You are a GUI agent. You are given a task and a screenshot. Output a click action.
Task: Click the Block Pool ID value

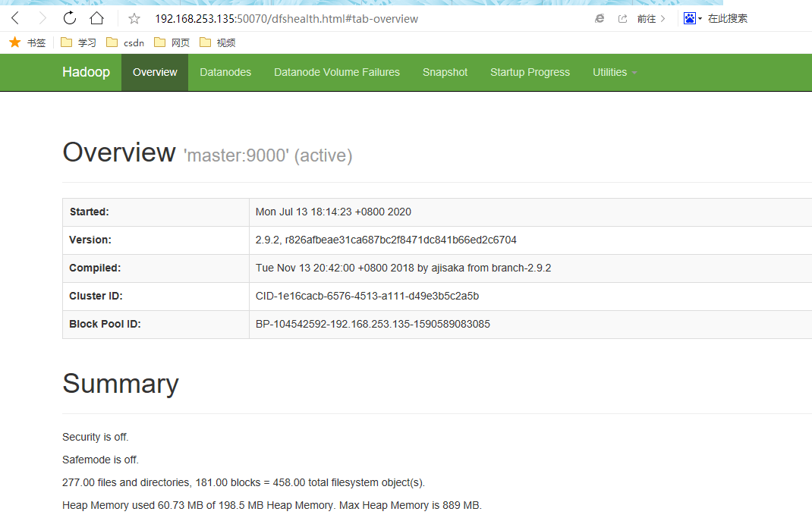click(373, 324)
